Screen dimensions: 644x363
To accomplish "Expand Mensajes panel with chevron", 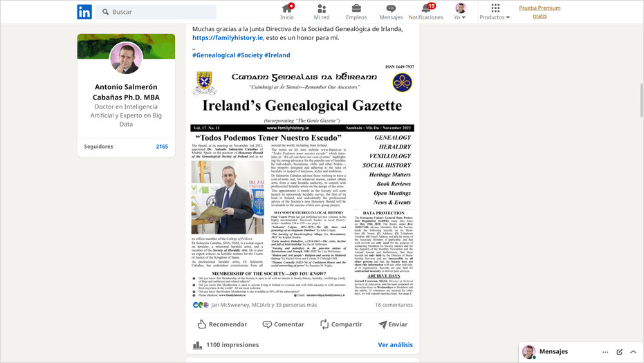I will 634,352.
